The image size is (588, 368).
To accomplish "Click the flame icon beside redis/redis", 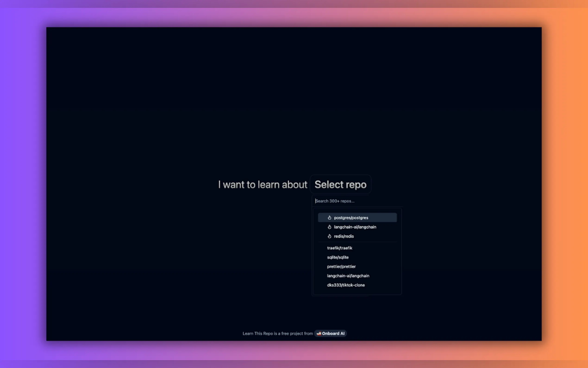I will [x=329, y=236].
